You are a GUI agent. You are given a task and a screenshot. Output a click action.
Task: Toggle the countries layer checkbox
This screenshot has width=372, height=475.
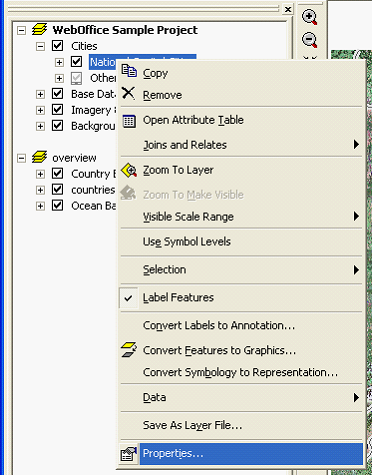[57, 190]
